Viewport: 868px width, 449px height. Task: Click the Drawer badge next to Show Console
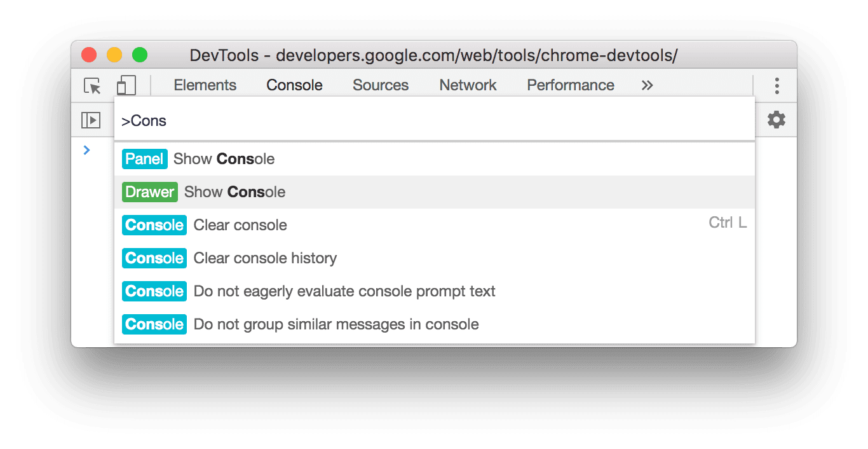149,192
